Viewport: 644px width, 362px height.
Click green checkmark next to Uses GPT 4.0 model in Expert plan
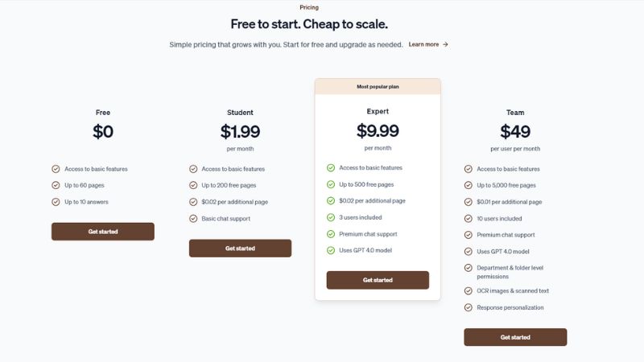[x=331, y=250]
